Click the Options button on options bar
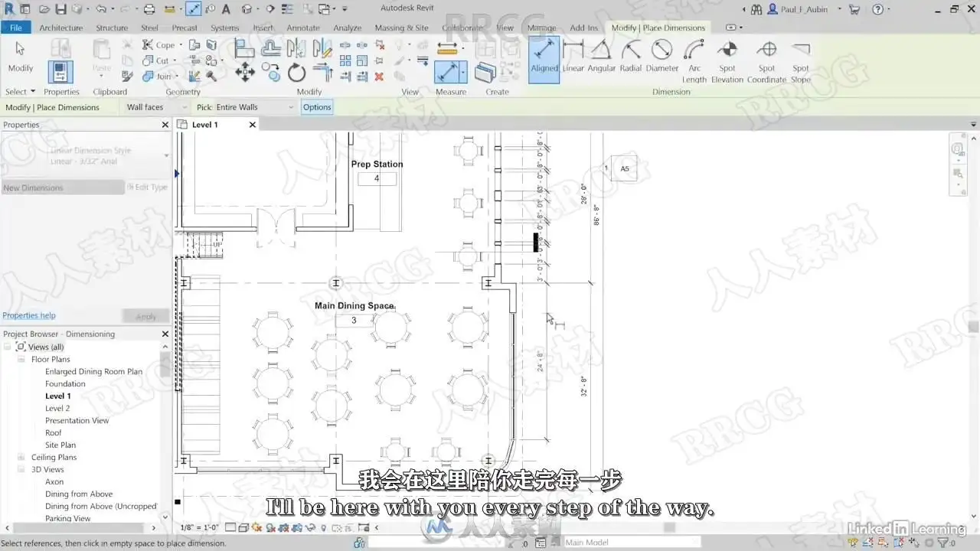This screenshot has height=551, width=980. click(317, 107)
